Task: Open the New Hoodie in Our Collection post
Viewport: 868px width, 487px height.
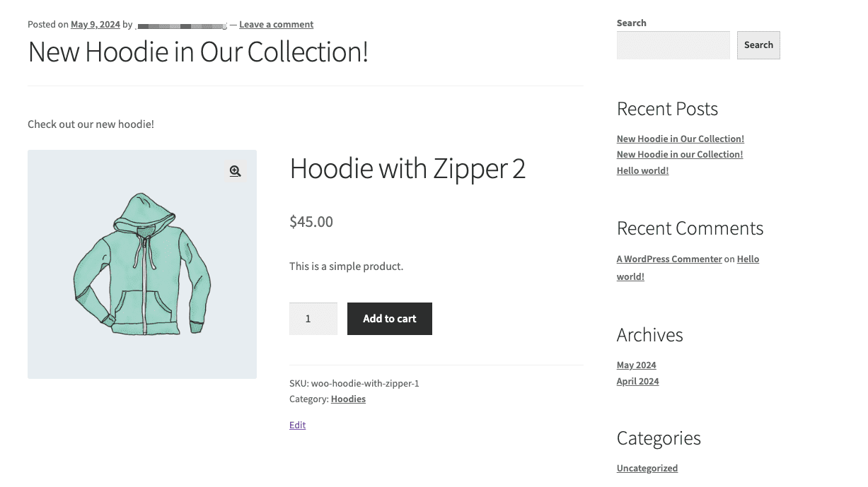Action: pyautogui.click(x=679, y=139)
